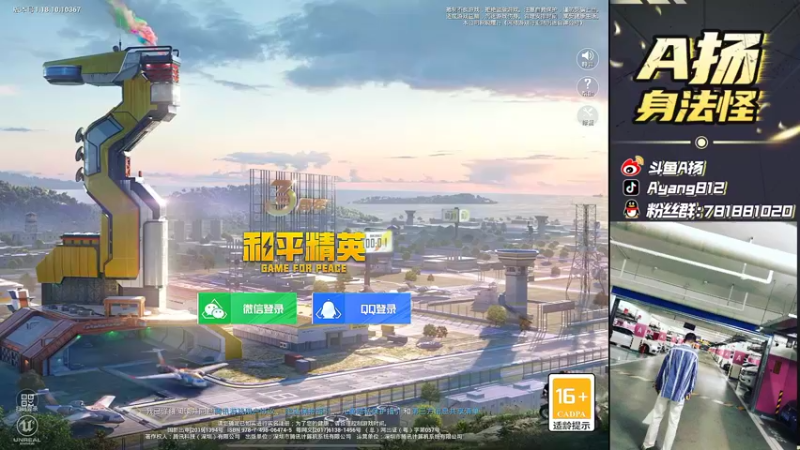Click the fan group number 781881020
The image size is (800, 450).
pos(748,210)
